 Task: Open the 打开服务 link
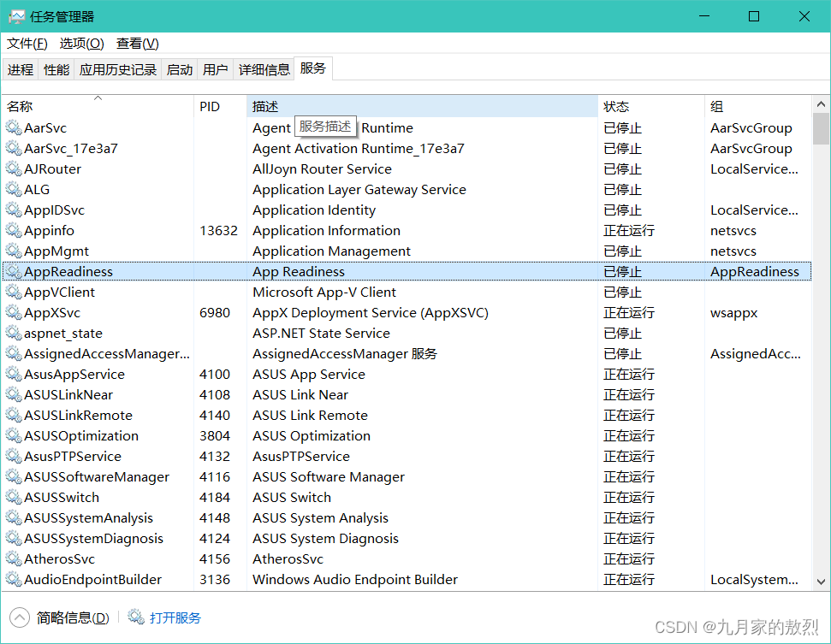coord(175,618)
